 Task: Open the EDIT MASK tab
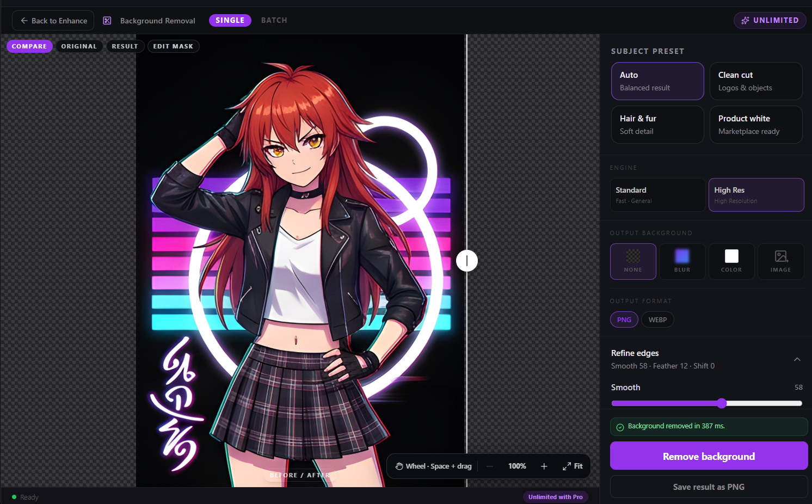(x=173, y=46)
